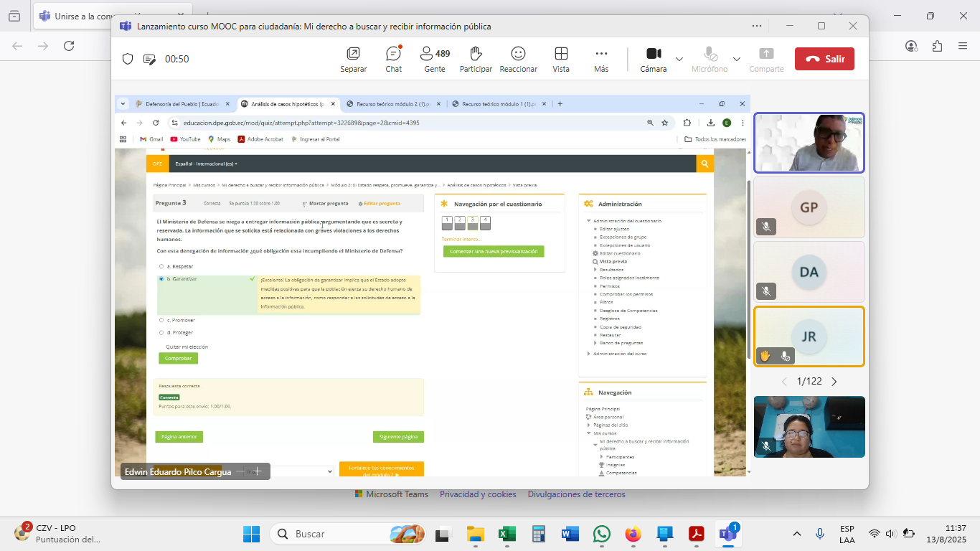Open the meeting notes icon beside timer

coord(149,59)
